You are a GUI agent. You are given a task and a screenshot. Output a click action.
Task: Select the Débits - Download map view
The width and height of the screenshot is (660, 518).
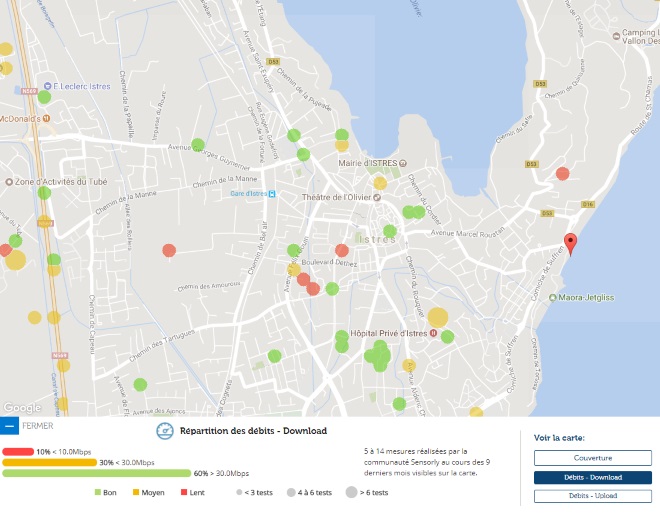point(586,477)
